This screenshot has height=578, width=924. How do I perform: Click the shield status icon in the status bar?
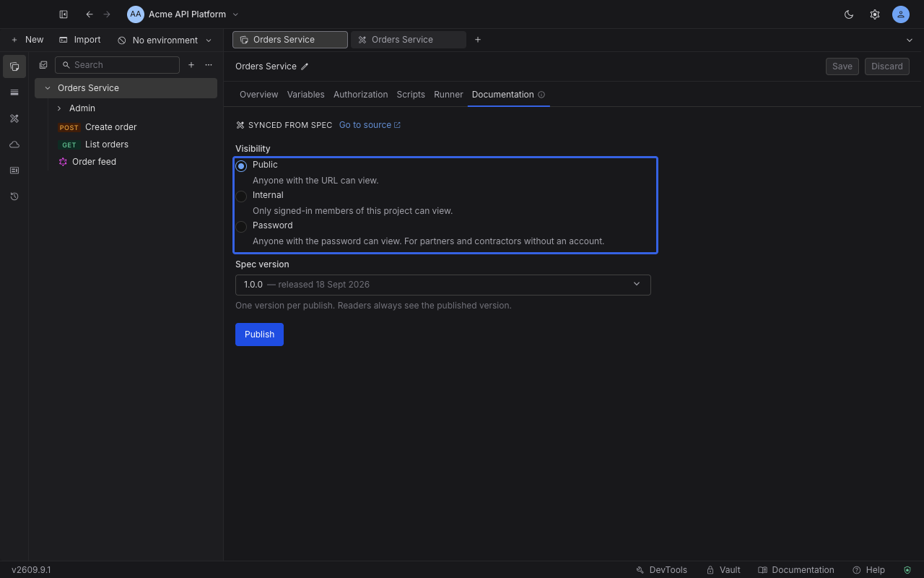click(907, 570)
